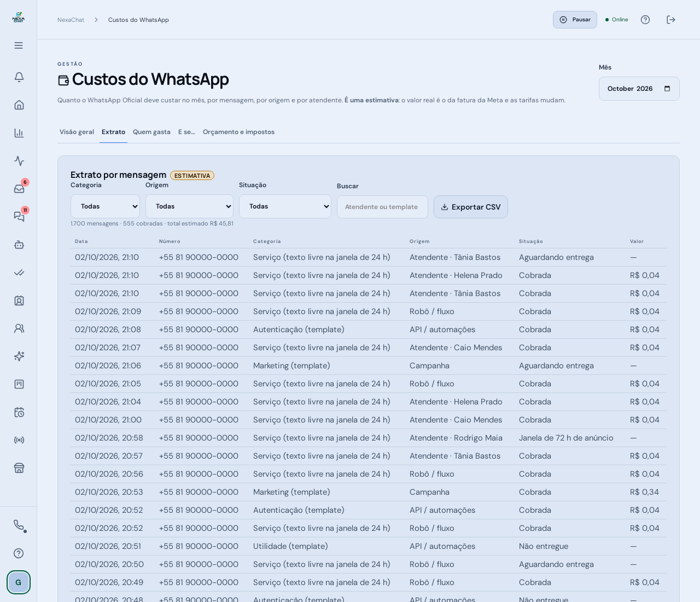Open the E se… tab

tap(186, 132)
